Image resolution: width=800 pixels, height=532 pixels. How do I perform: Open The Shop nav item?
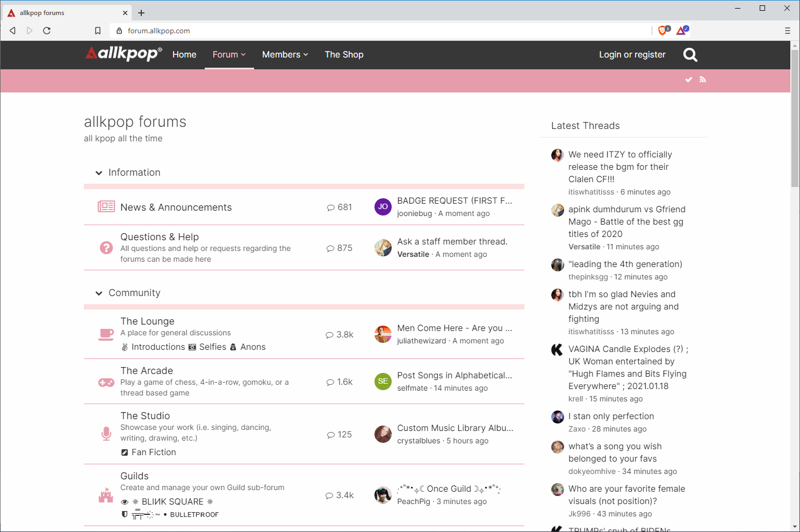coord(344,55)
